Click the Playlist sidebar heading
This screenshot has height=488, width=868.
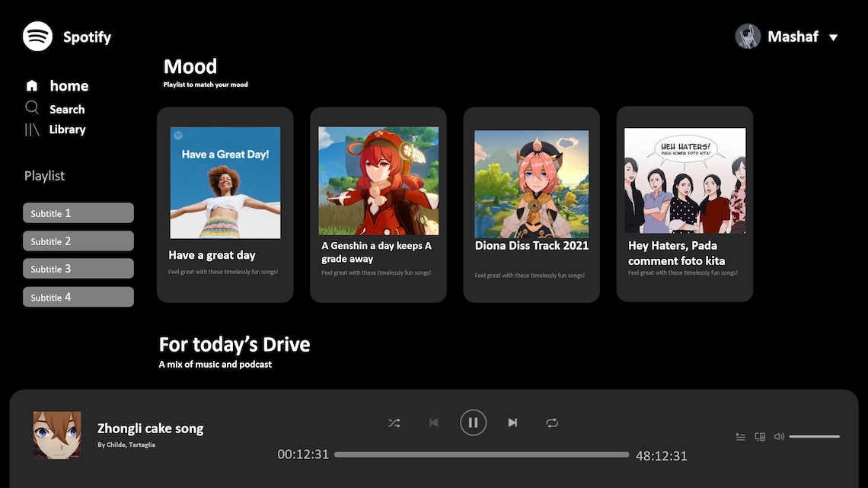44,176
